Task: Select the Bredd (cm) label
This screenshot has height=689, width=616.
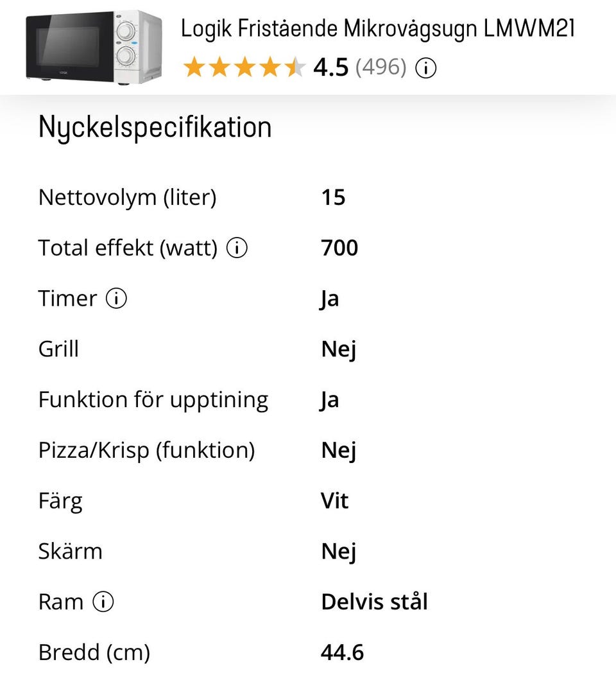Action: 94,652
